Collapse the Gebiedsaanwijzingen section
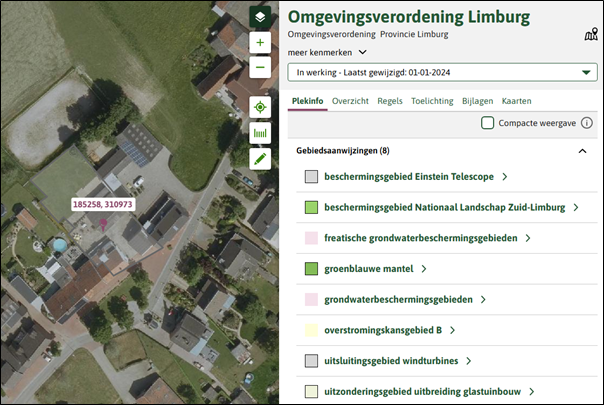The width and height of the screenshot is (604, 405). 582,151
